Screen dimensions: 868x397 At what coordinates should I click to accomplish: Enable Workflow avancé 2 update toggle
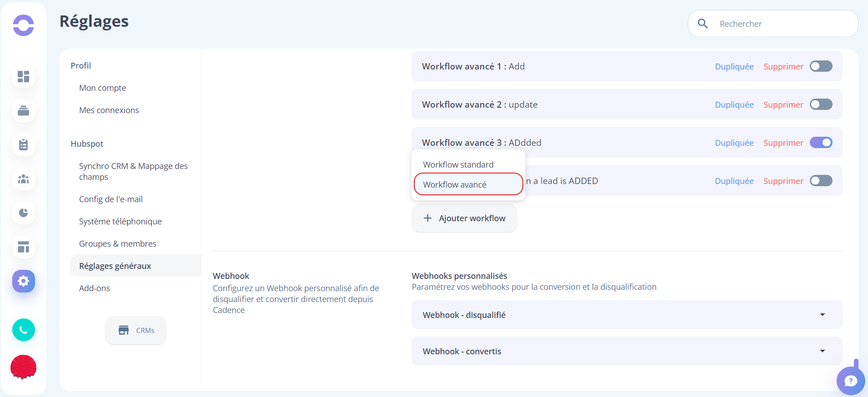pyautogui.click(x=821, y=104)
